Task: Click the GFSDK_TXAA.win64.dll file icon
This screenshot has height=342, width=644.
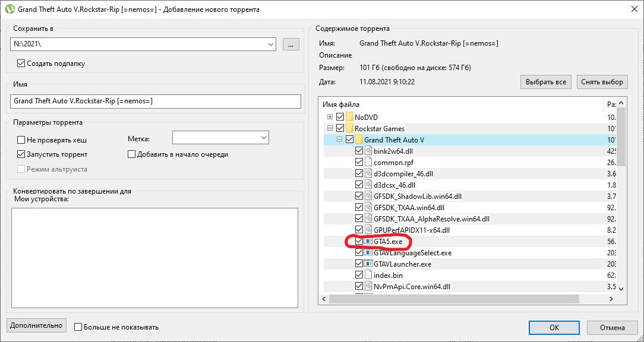Action: (368, 208)
